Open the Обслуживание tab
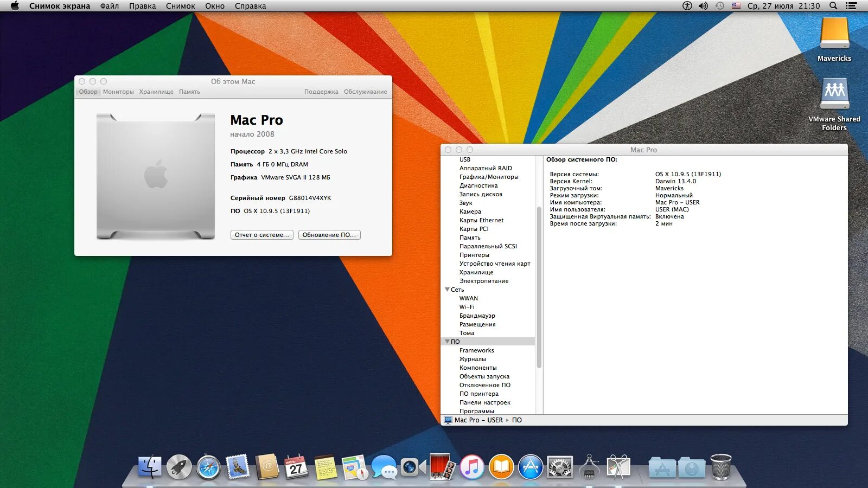Viewport: 868px width, 488px height. point(366,92)
